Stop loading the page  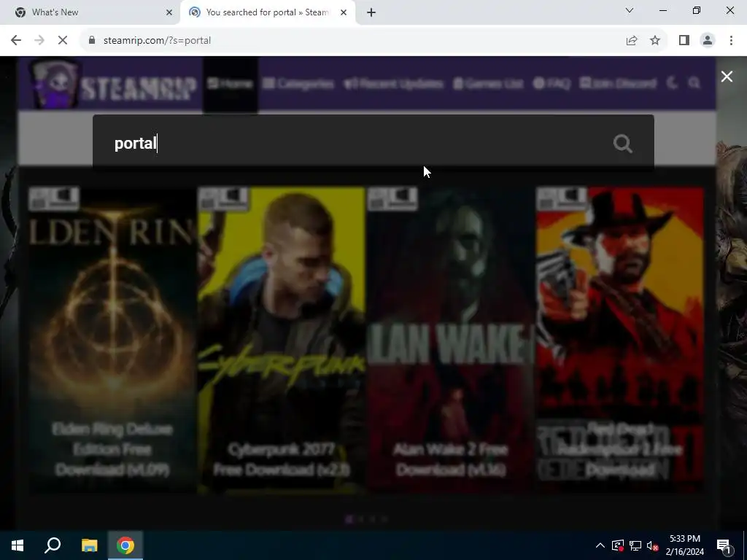(x=63, y=41)
